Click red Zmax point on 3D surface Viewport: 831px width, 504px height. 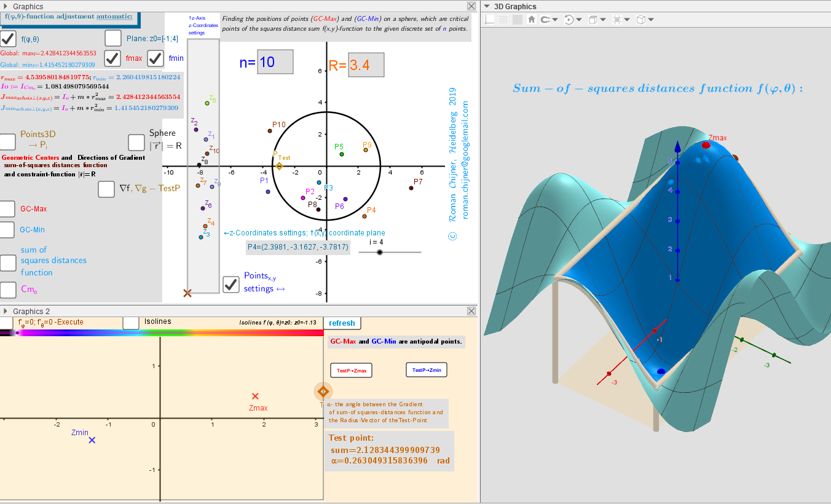click(x=706, y=145)
